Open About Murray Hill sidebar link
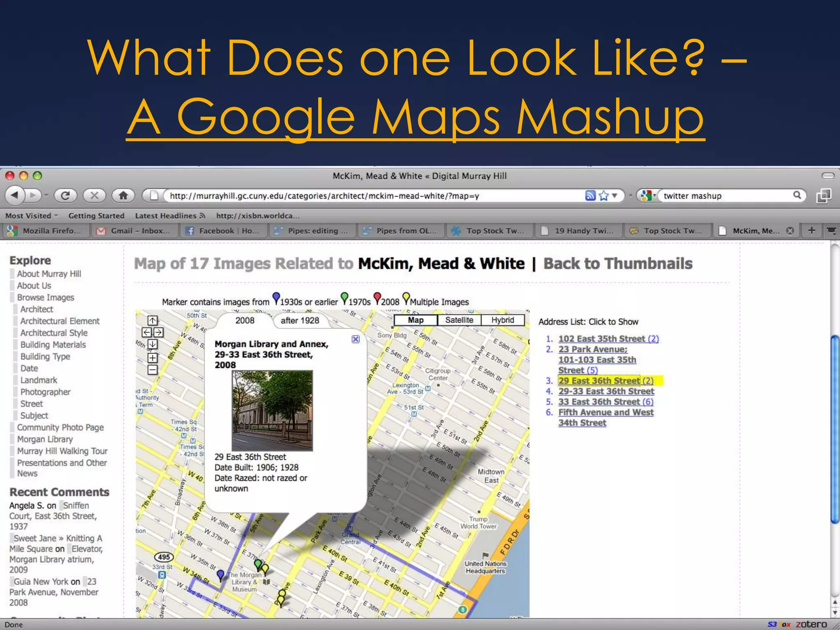Screen dimensions: 840x630 [49, 274]
